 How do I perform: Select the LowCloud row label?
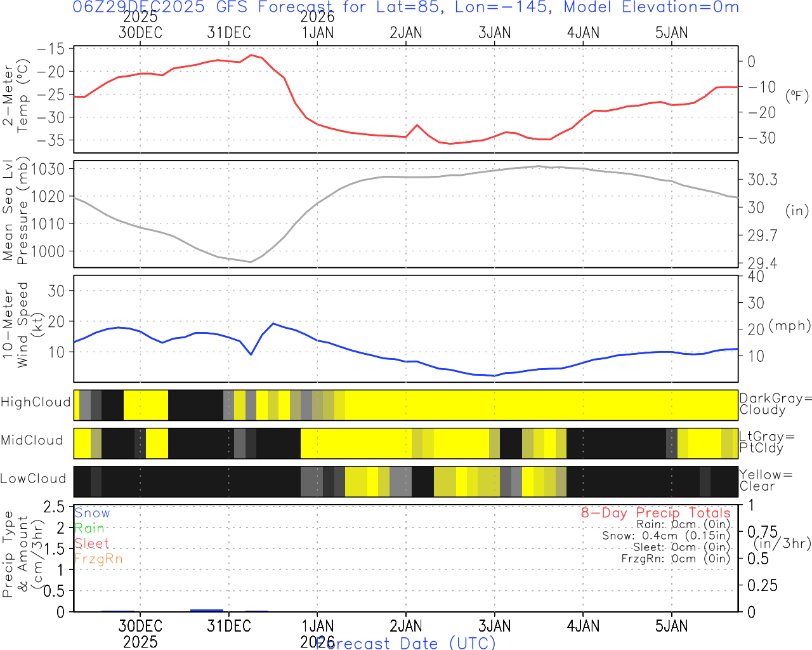tap(33, 479)
